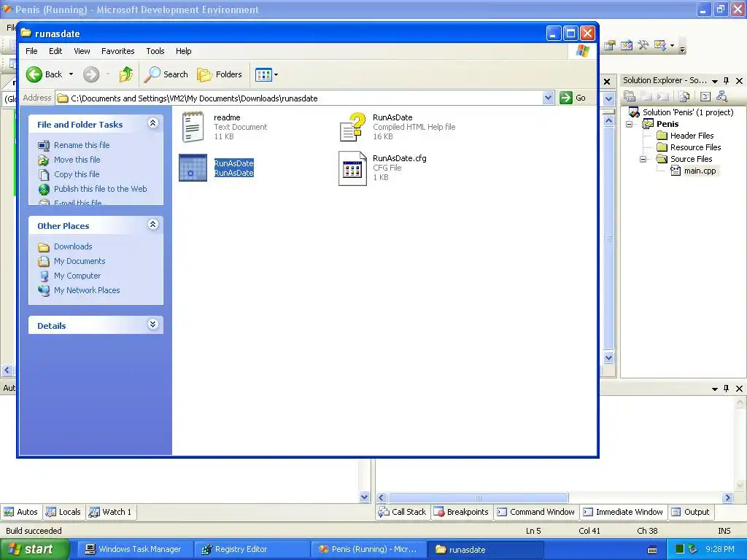This screenshot has width=747, height=560.
Task: Toggle auto-hide pin on Solution Explorer
Action: (x=726, y=81)
